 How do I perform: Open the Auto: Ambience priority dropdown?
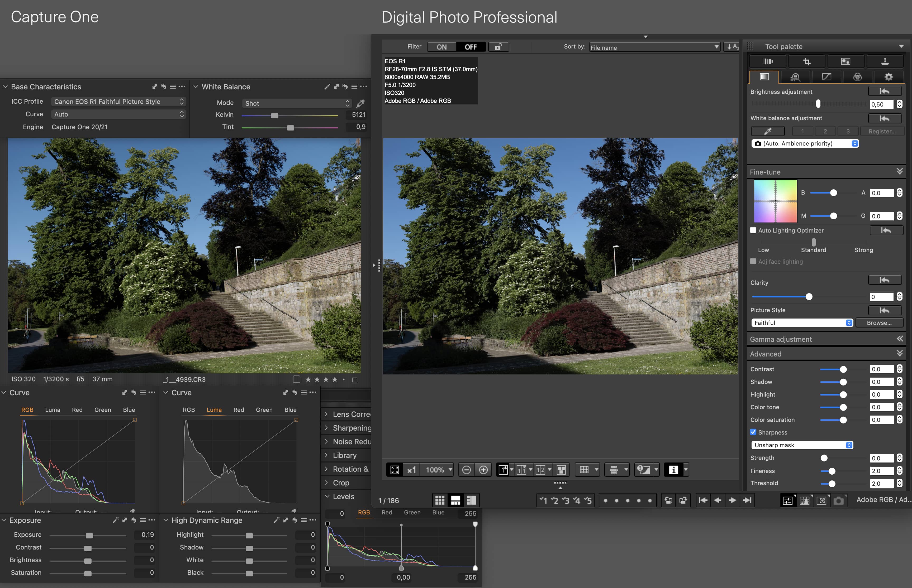tap(805, 143)
